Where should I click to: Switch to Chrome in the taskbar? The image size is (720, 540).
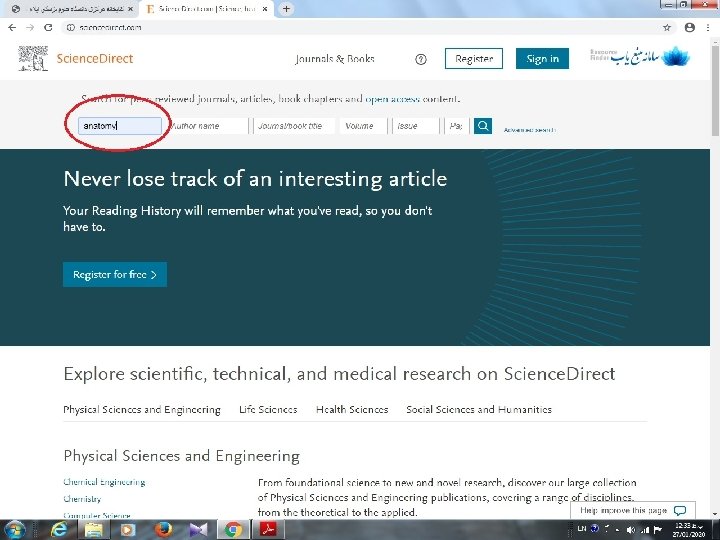coord(233,530)
